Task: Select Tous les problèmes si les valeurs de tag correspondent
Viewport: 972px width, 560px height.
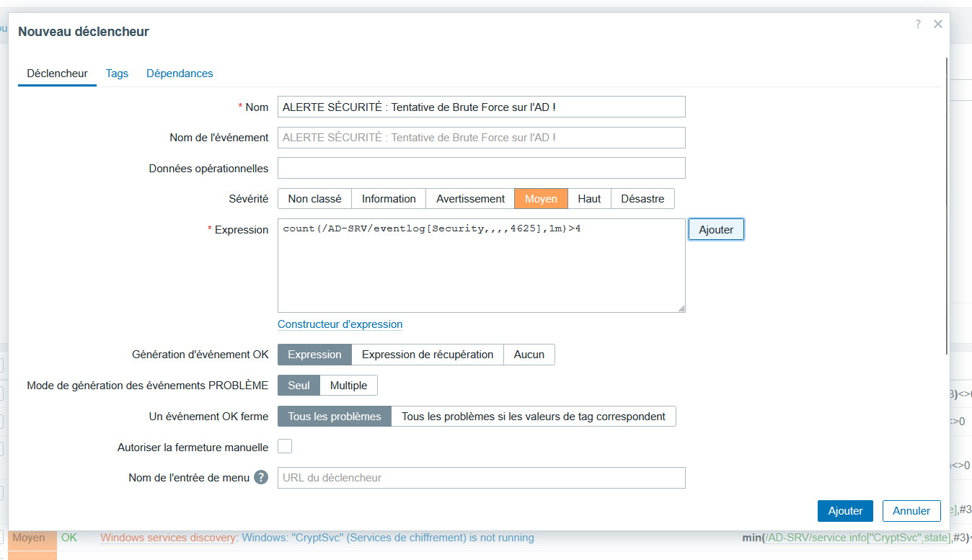Action: pos(533,417)
